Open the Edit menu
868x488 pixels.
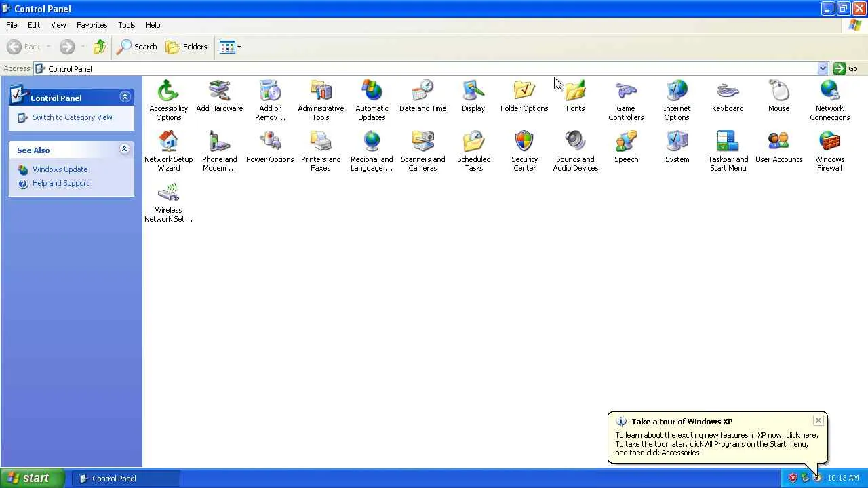(x=34, y=25)
